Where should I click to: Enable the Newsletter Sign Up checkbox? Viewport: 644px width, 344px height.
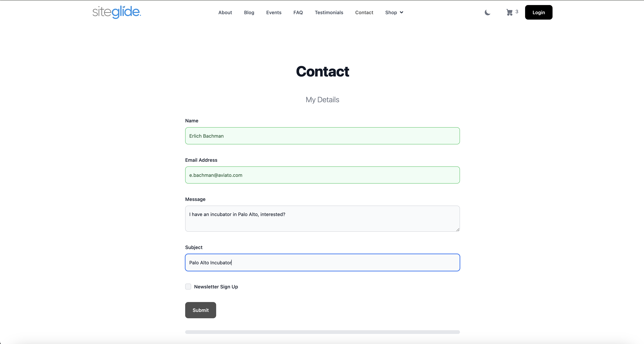point(188,287)
